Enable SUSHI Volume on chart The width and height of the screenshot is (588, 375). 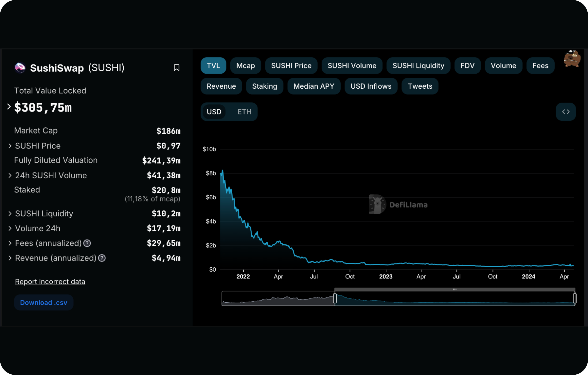click(352, 66)
